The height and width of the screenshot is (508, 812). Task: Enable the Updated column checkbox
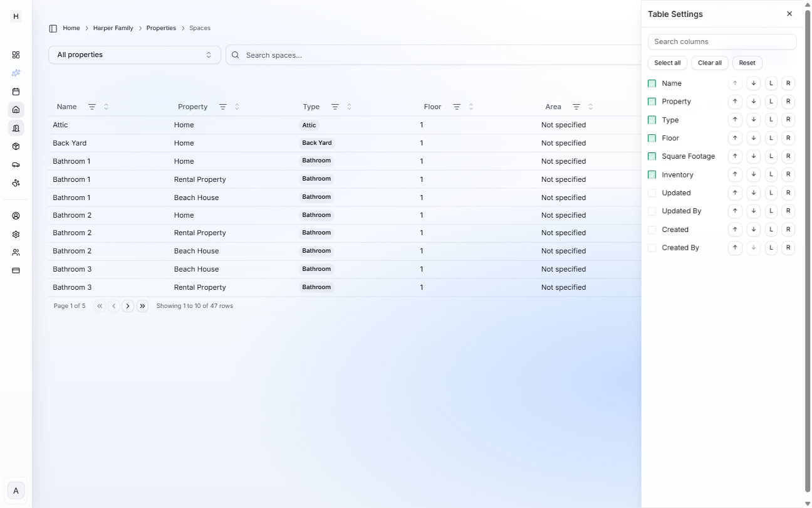coord(652,193)
